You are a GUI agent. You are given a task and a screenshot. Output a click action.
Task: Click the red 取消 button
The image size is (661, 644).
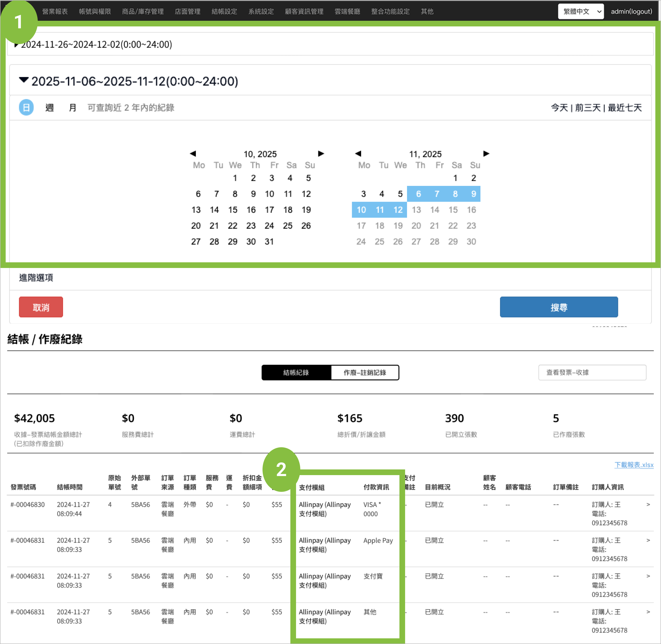point(41,307)
